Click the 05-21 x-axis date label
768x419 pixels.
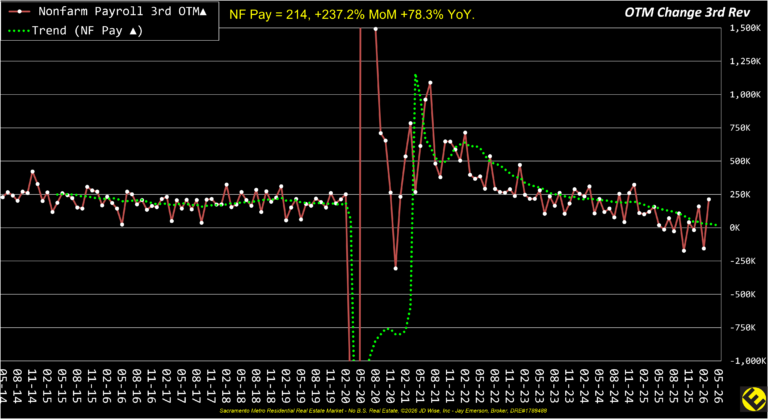tap(420, 386)
